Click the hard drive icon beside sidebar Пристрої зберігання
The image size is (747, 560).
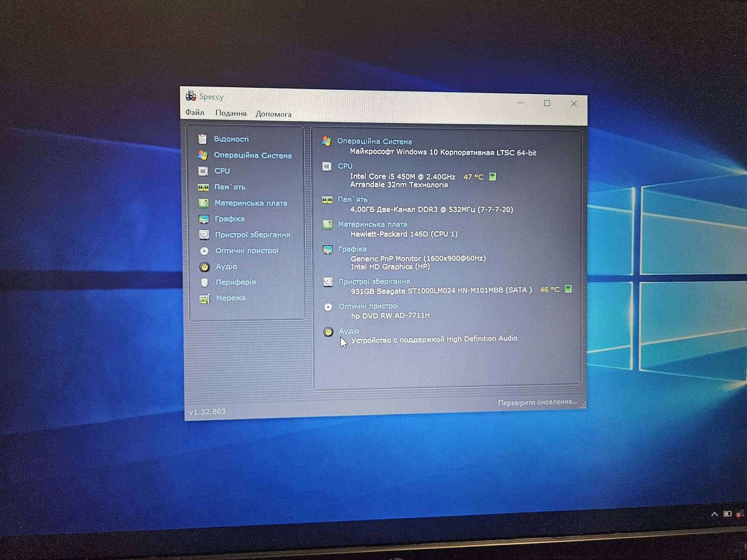pos(204,234)
